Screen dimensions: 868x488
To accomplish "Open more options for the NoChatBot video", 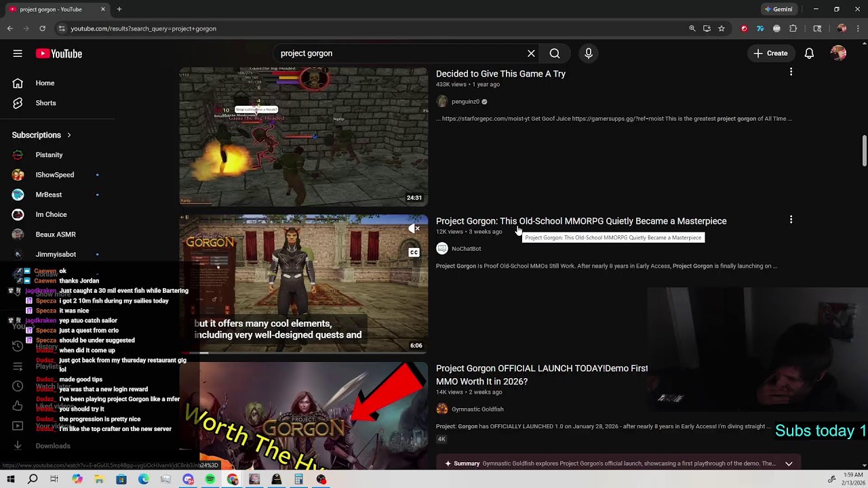I will click(791, 220).
